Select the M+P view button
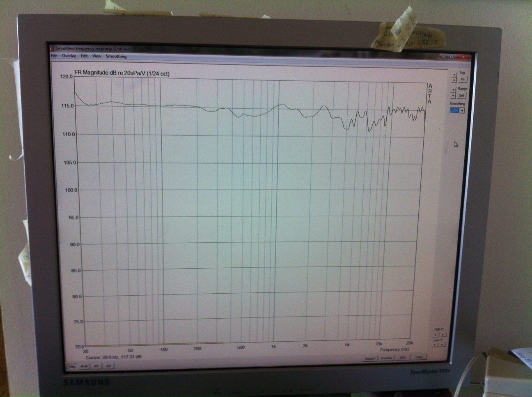This screenshot has width=532, height=397. (x=85, y=366)
